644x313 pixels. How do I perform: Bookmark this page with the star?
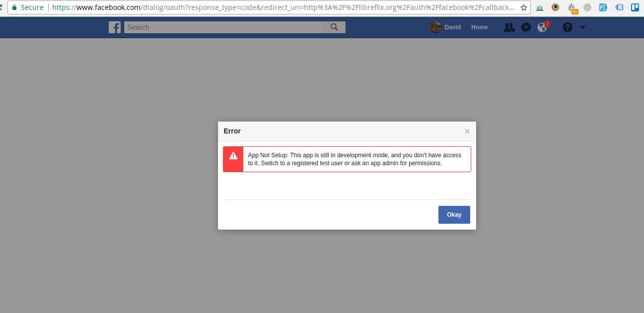(523, 7)
